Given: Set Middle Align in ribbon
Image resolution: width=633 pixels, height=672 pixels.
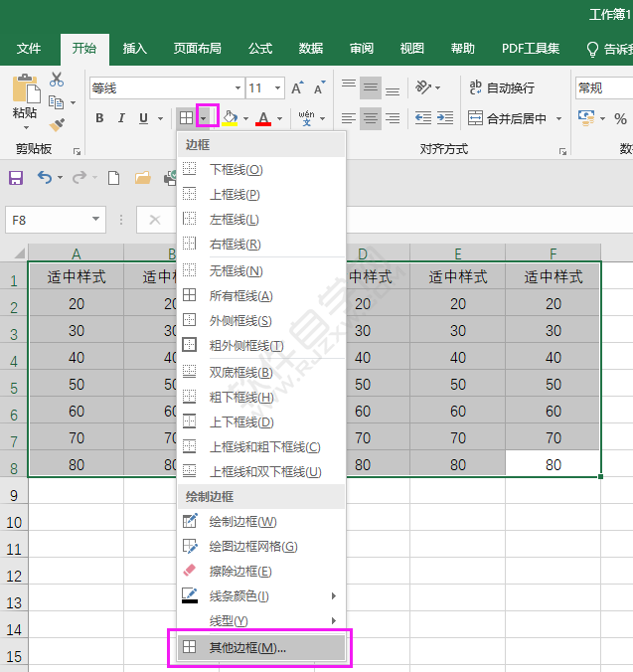Looking at the screenshot, I should (371, 87).
